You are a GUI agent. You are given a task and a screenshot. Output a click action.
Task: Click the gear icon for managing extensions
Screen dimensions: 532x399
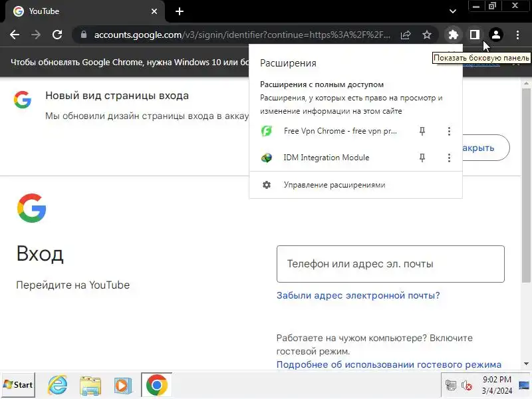point(267,185)
